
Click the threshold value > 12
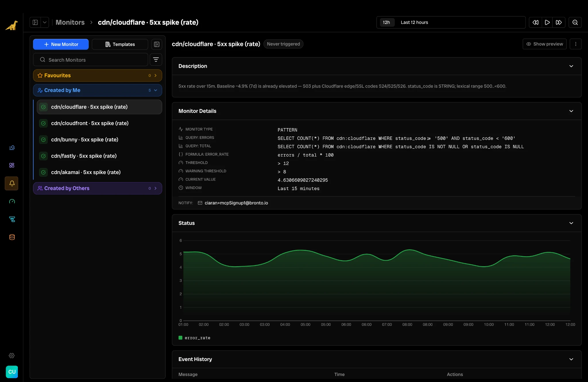283,163
